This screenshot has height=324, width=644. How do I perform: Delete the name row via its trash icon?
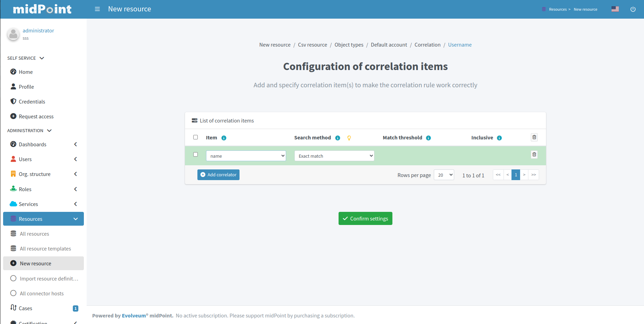coord(534,154)
